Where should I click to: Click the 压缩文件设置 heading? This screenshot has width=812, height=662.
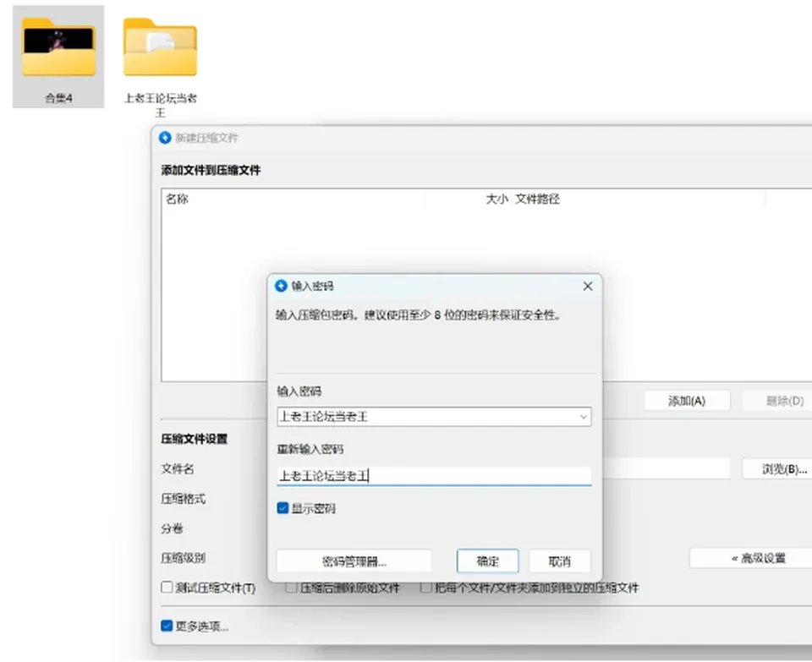(x=195, y=439)
